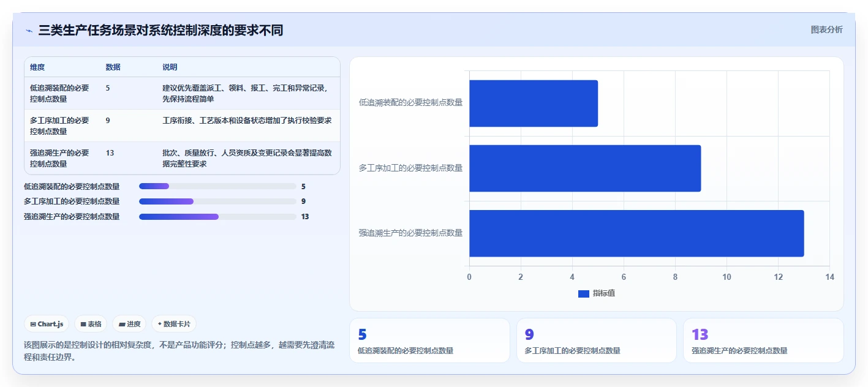Select the 数据卡片 tag chip
The height and width of the screenshot is (387, 868).
pyautogui.click(x=174, y=324)
